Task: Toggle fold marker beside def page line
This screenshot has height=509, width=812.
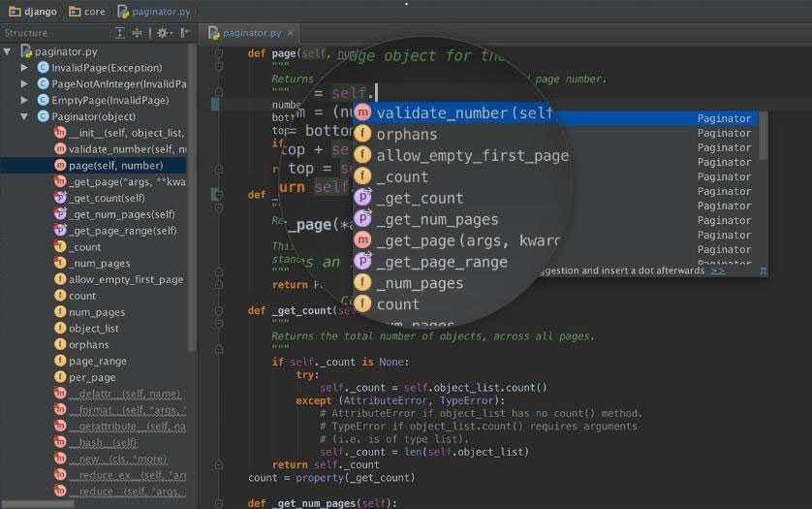Action: point(219,53)
